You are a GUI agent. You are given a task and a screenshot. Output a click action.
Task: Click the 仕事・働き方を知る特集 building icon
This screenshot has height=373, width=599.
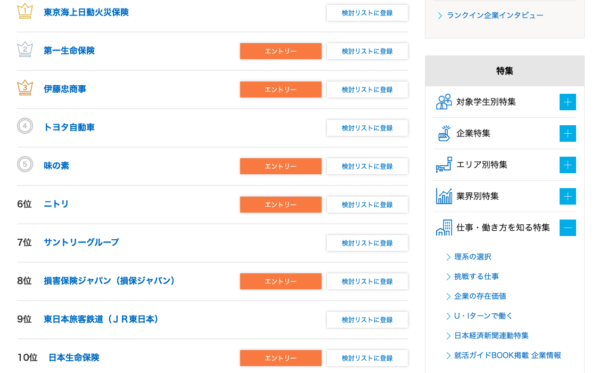pos(444,228)
